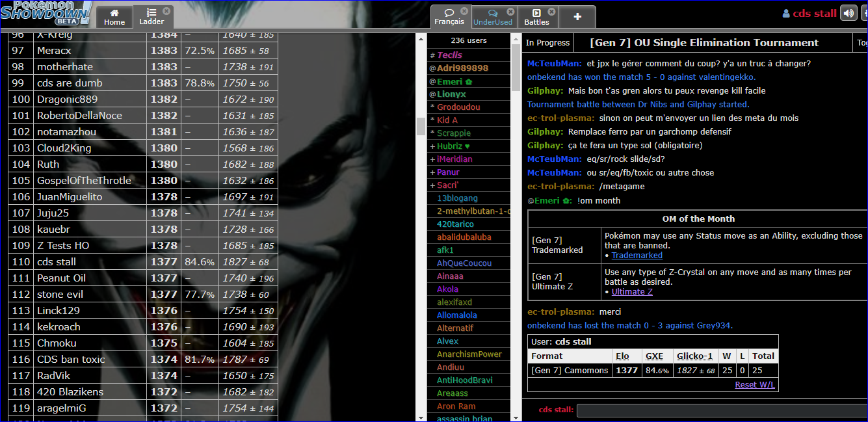This screenshot has width=868, height=422.
Task: Open the Battles tab
Action: (536, 16)
